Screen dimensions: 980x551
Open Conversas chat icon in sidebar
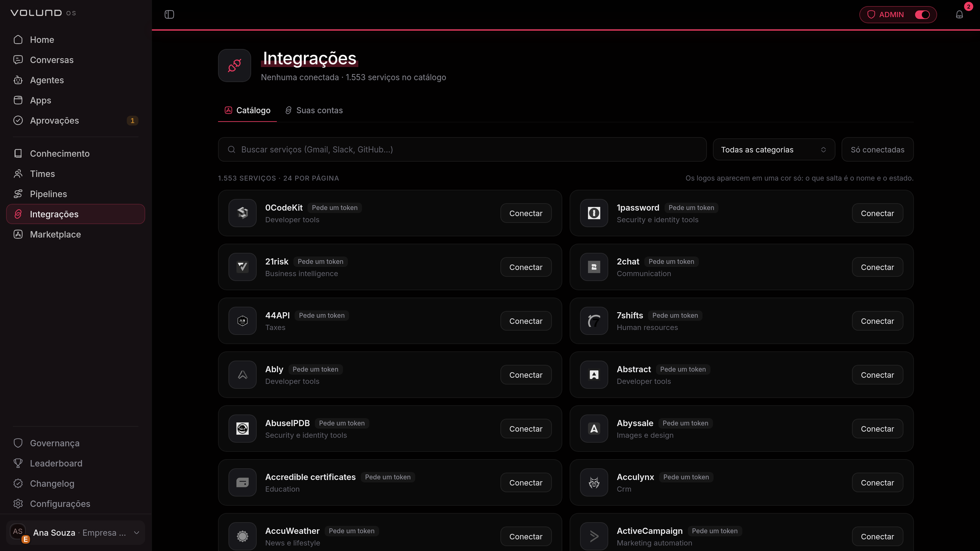pyautogui.click(x=18, y=60)
